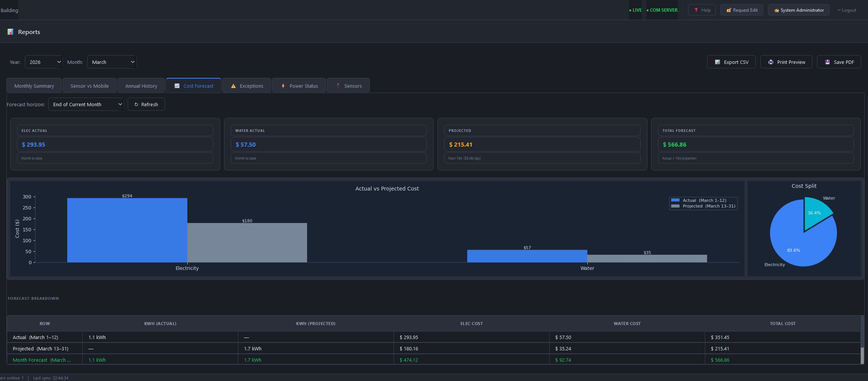The width and height of the screenshot is (868, 381).
Task: Select the Sensor vs Mobile tab
Action: (x=90, y=86)
